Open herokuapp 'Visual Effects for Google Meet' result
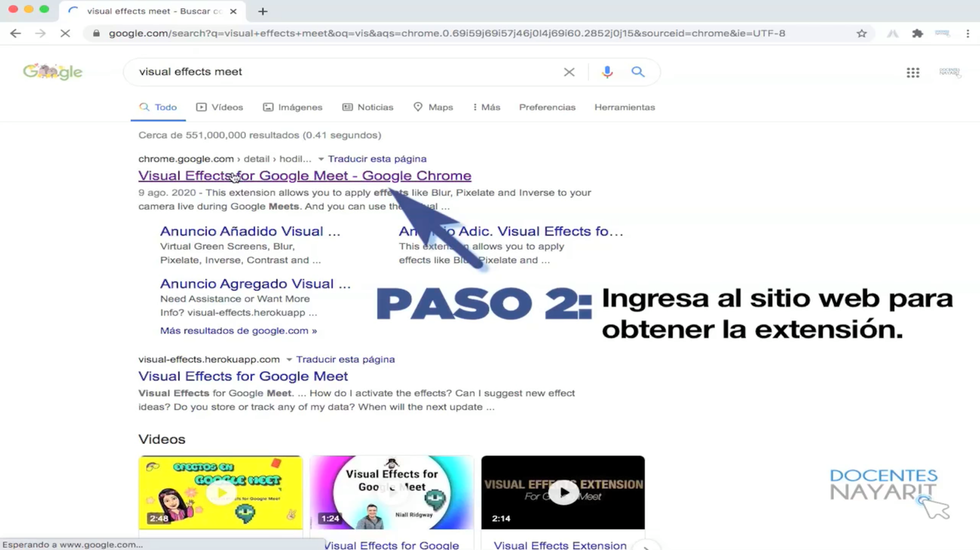 point(243,376)
